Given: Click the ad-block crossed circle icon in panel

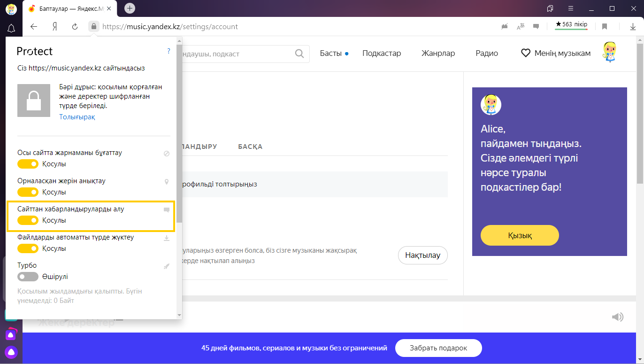Looking at the screenshot, I should (x=167, y=154).
